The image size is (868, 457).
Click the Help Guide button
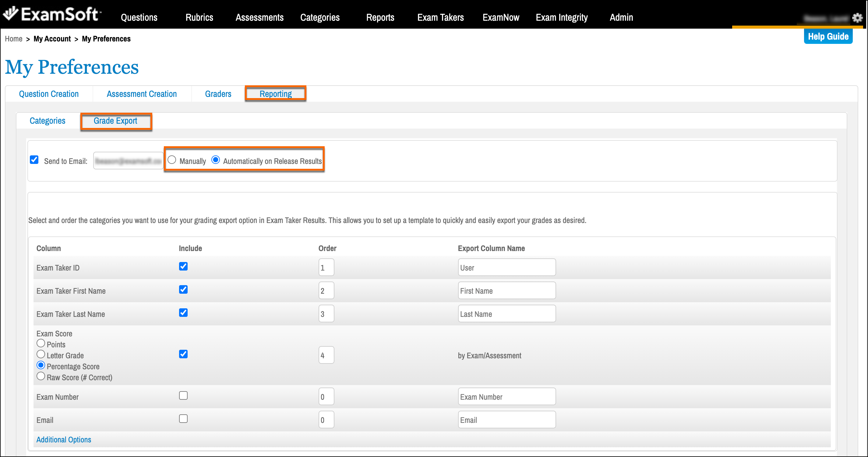tap(827, 36)
